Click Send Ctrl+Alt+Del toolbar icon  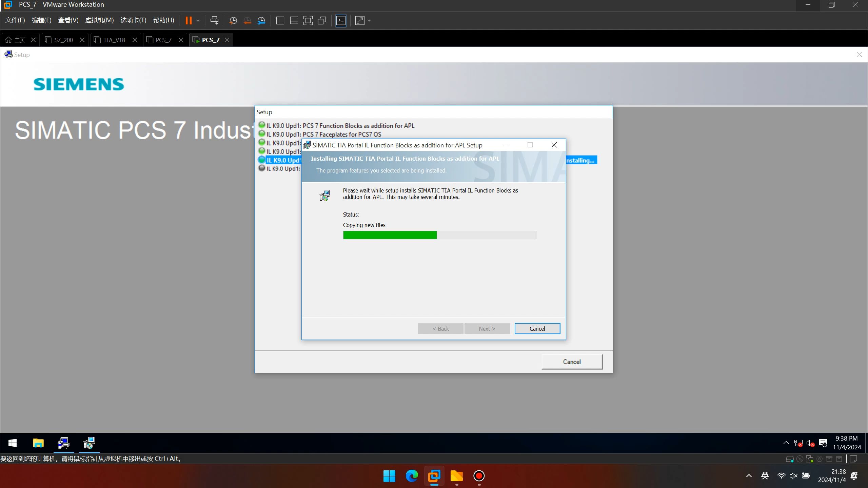pos(214,21)
